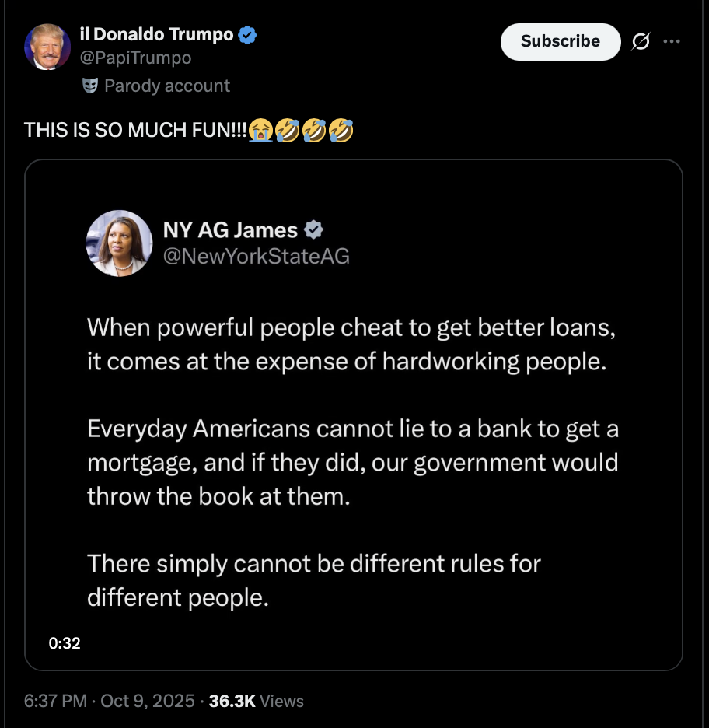
Task: Click the "THIS IS SO MUCH FUN!!!" text
Action: [136, 131]
